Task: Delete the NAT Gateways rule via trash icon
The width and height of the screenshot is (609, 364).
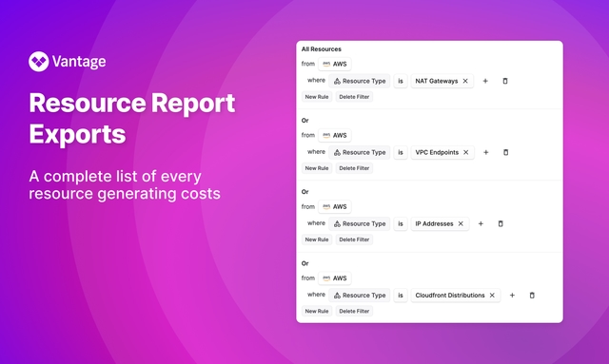Action: (505, 81)
